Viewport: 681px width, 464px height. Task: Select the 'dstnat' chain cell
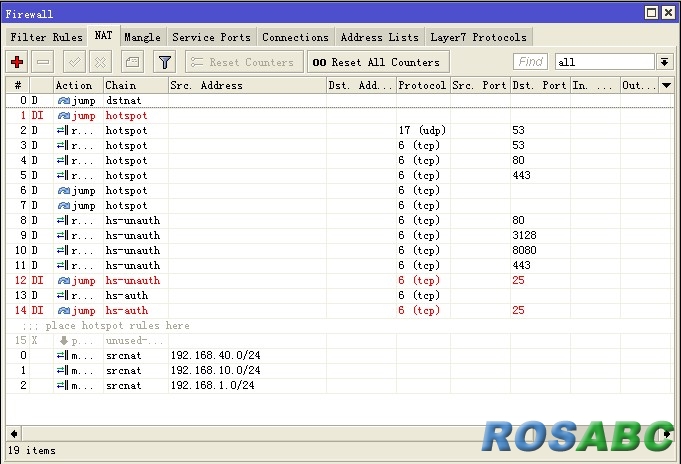pos(136,101)
